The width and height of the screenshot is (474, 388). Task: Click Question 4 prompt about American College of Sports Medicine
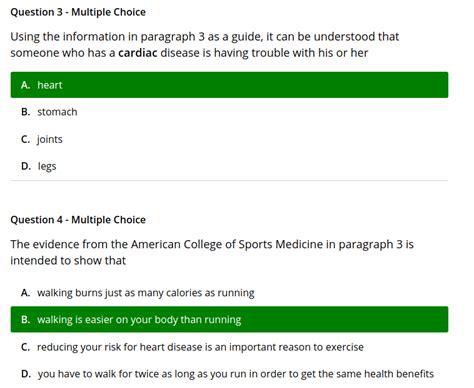point(212,252)
